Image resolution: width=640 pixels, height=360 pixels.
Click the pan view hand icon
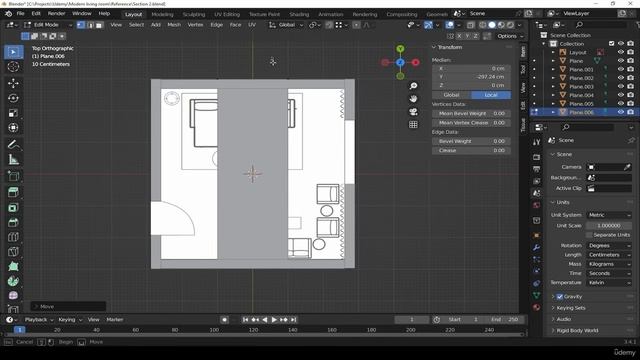click(x=413, y=99)
